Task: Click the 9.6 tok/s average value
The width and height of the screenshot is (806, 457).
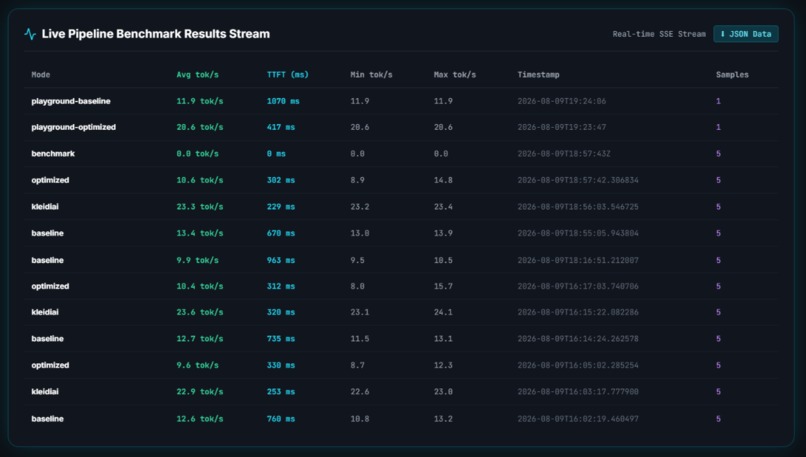Action: pyautogui.click(x=197, y=365)
